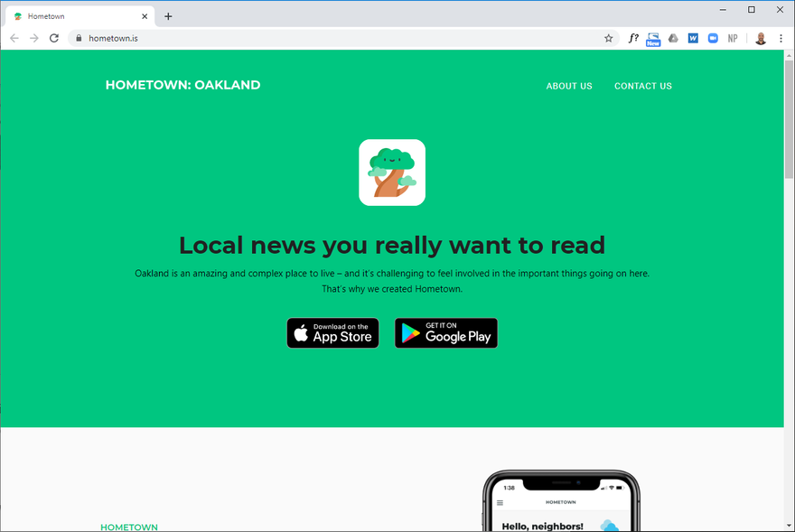Click the browser forward arrow
Image resolution: width=795 pixels, height=532 pixels.
(34, 38)
